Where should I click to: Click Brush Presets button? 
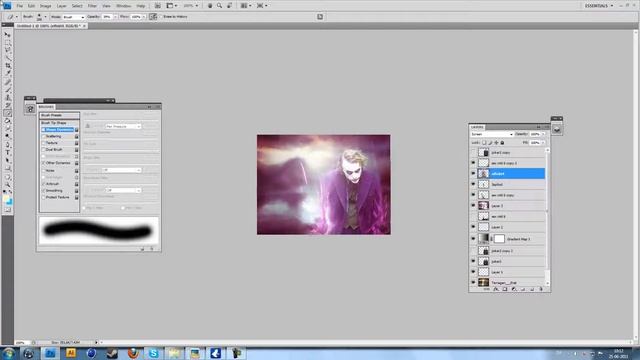coord(59,116)
